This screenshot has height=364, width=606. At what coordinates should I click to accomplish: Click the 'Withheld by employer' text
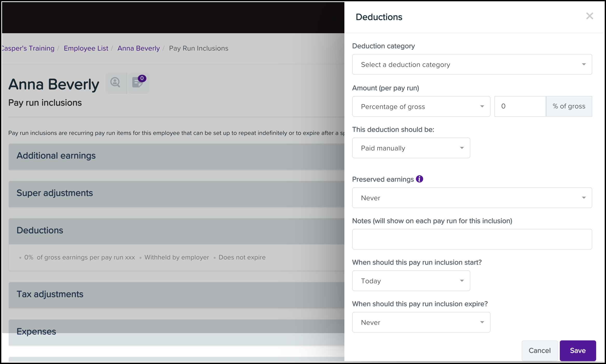[x=176, y=257]
